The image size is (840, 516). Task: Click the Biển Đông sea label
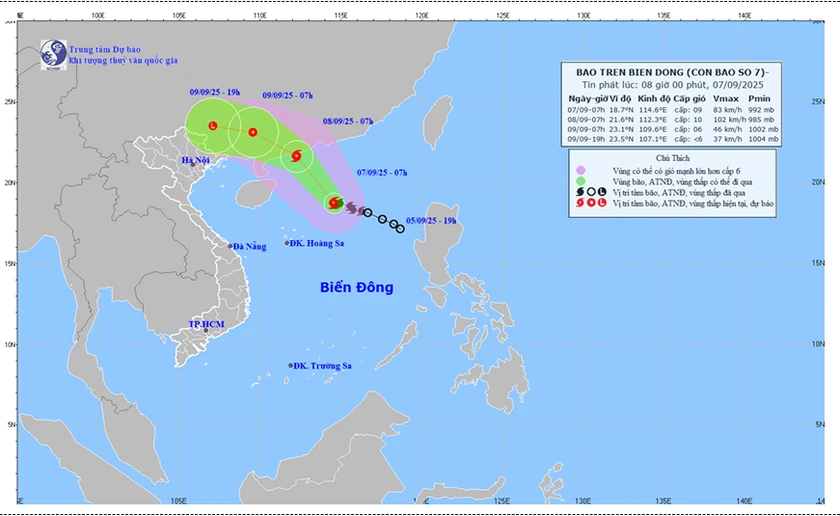tap(357, 288)
